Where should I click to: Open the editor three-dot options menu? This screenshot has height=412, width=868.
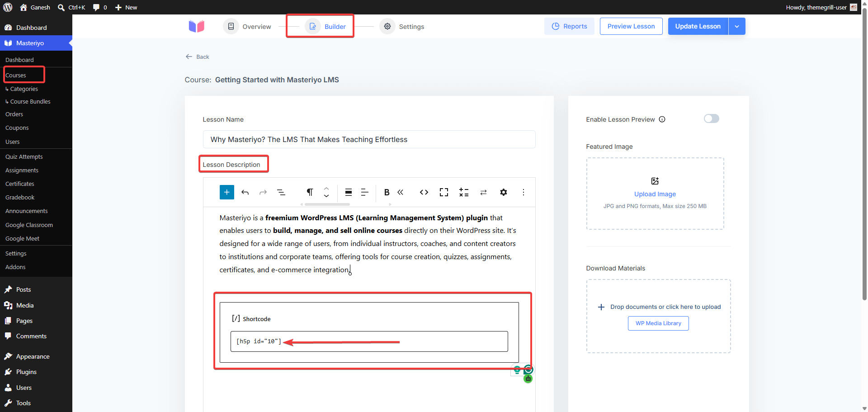point(524,192)
